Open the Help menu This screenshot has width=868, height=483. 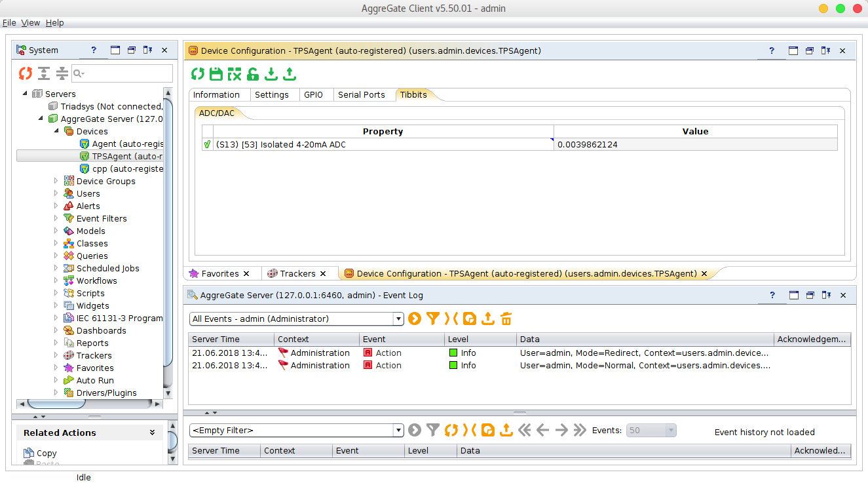point(54,22)
